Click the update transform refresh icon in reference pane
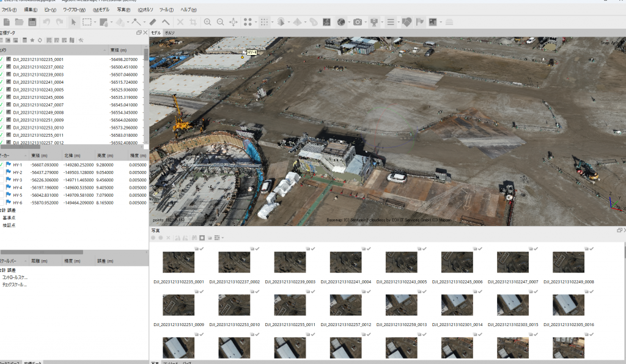Image resolution: width=626 pixels, height=364 pixels. tap(40, 40)
